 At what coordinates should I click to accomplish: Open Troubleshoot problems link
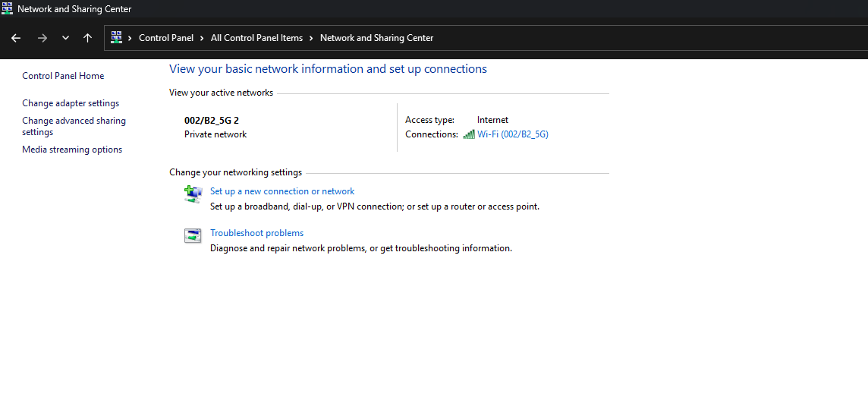click(x=257, y=233)
